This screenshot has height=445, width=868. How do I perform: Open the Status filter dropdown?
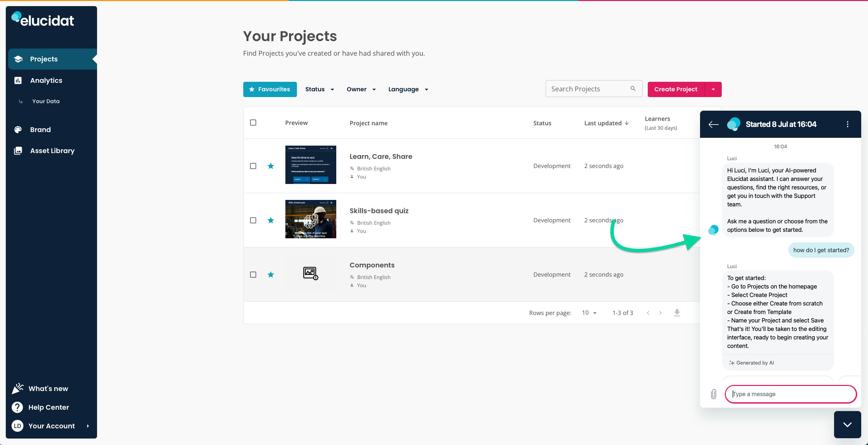click(x=319, y=89)
